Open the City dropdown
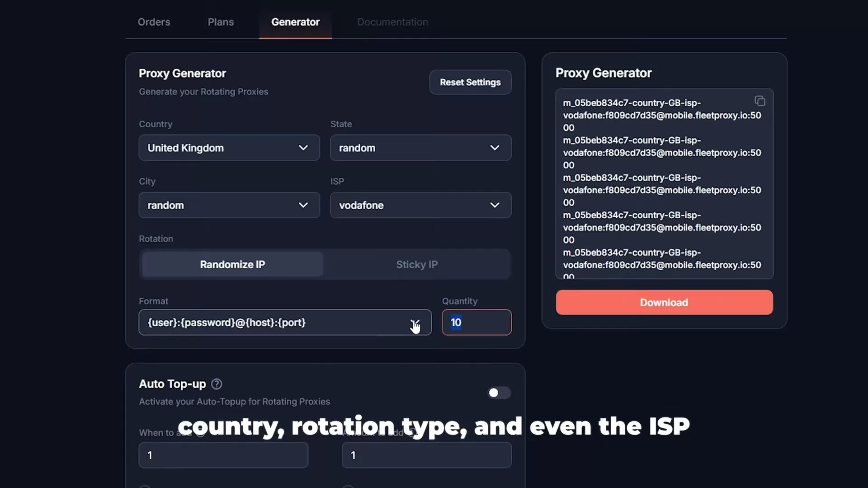 (x=229, y=205)
